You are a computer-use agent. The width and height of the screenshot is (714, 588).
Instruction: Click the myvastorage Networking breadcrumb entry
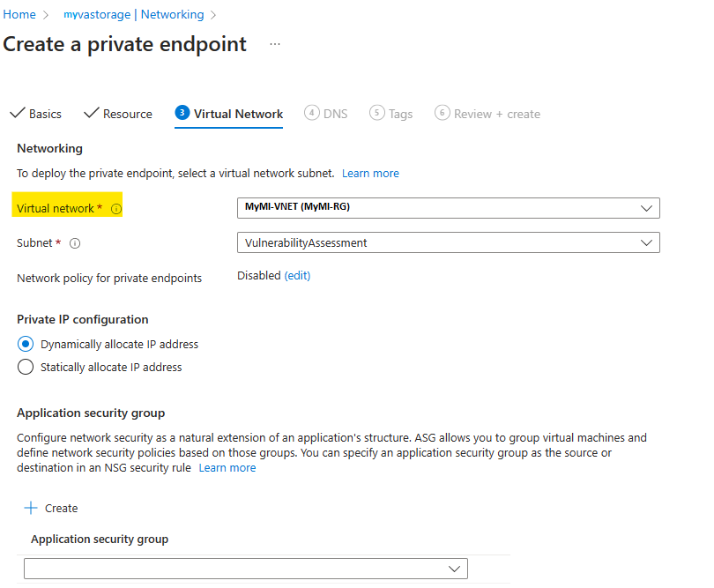[x=132, y=14]
